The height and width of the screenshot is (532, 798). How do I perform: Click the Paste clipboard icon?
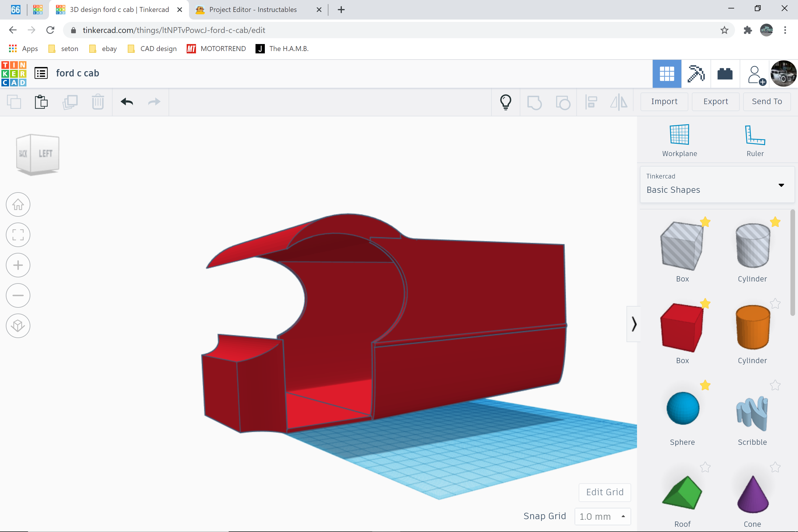tap(41, 102)
